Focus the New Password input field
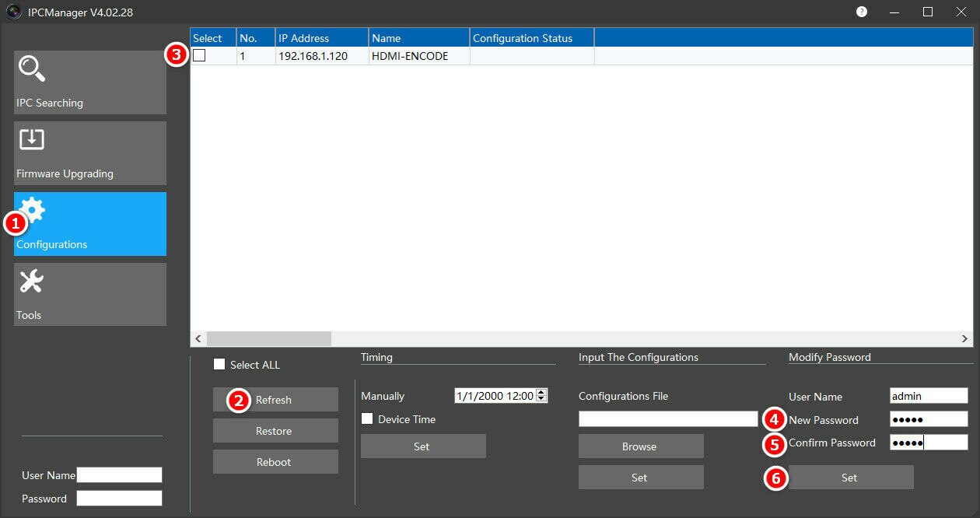Image resolution: width=980 pixels, height=518 pixels. [x=929, y=419]
